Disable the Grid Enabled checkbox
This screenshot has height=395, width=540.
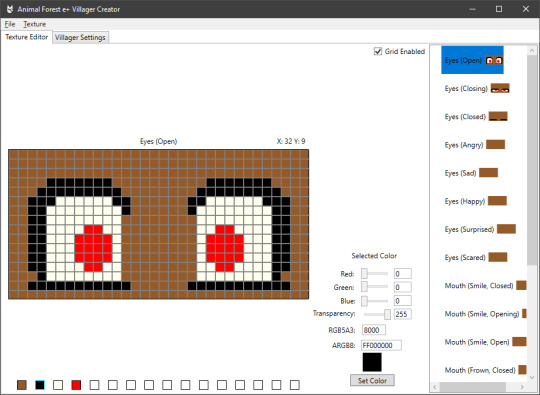pyautogui.click(x=378, y=51)
